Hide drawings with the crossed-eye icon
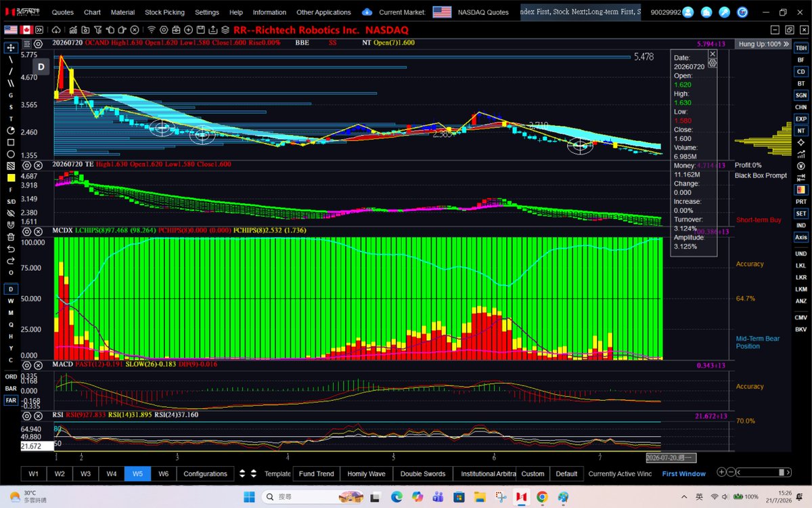 (11, 213)
